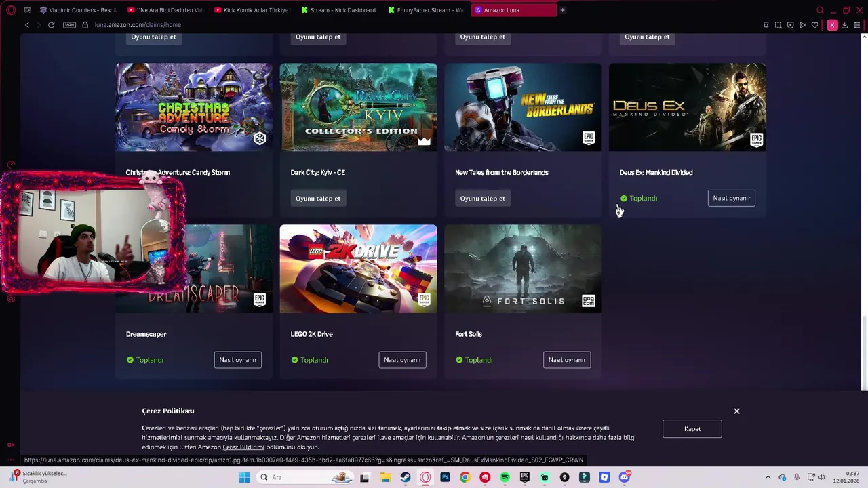The image size is (868, 488).
Task: Switch to Ne Ara Bitti YouTube tab
Action: [165, 10]
